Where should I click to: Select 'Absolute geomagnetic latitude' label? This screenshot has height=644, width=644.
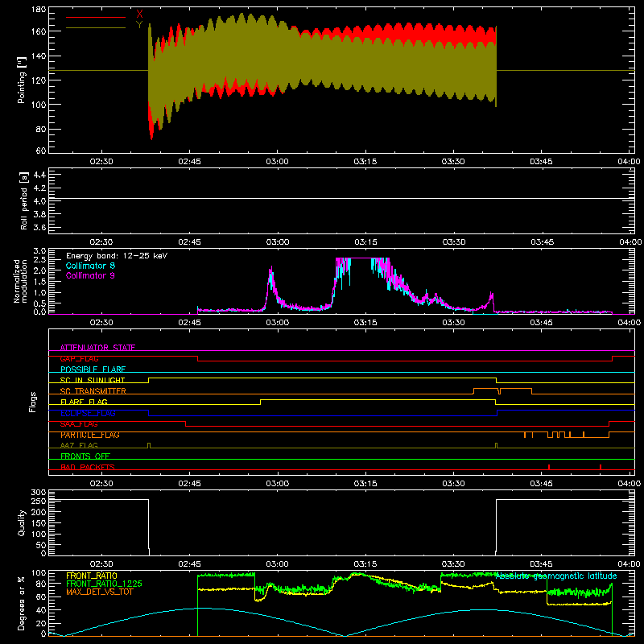[x=556, y=576]
